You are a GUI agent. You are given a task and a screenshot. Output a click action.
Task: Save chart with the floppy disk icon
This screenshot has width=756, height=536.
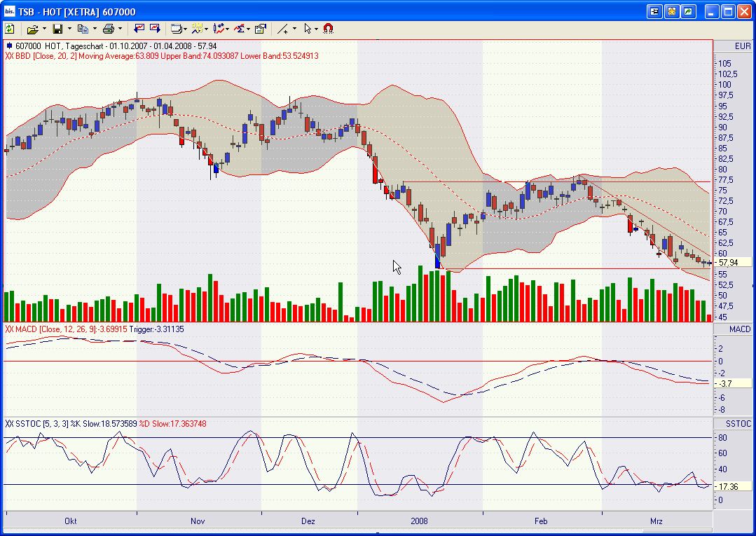click(x=57, y=29)
